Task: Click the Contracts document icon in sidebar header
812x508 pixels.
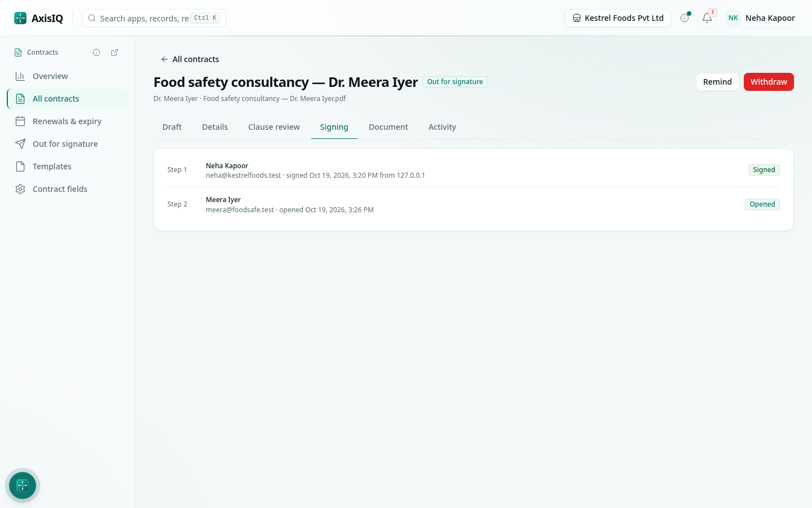Action: point(18,52)
